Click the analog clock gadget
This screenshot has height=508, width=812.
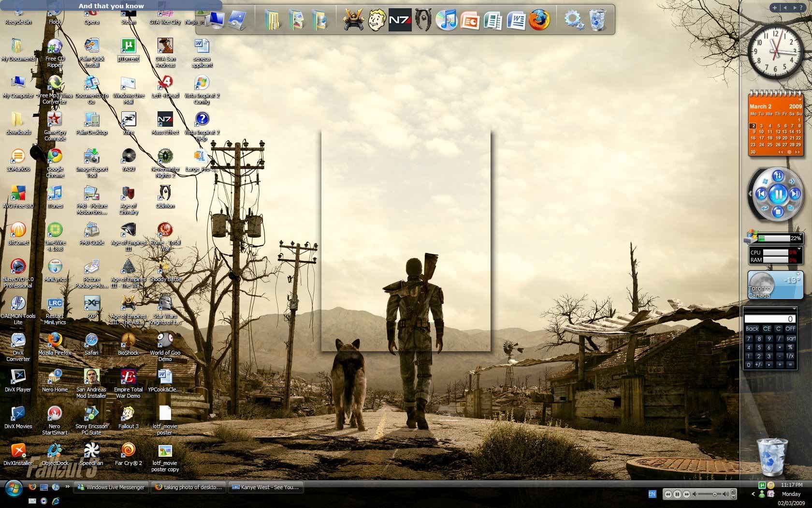pos(775,51)
